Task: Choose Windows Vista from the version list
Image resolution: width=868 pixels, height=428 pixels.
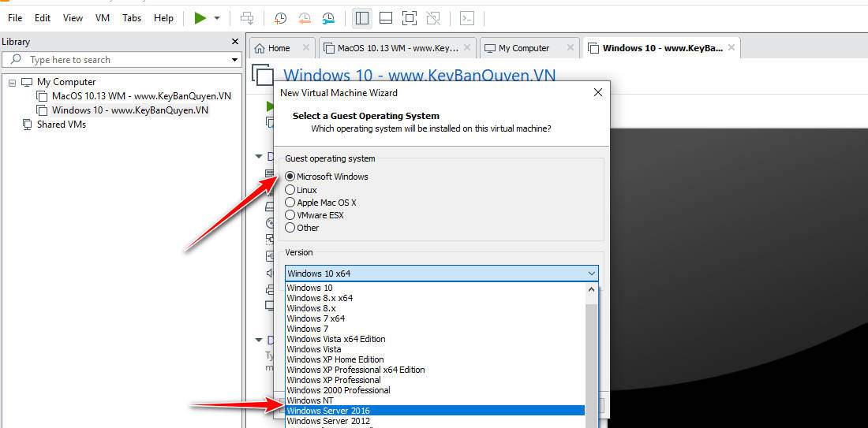Action: point(435,349)
